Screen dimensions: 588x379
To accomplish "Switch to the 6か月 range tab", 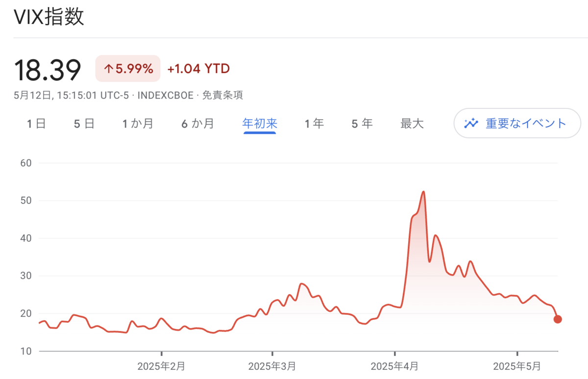I will pyautogui.click(x=198, y=124).
